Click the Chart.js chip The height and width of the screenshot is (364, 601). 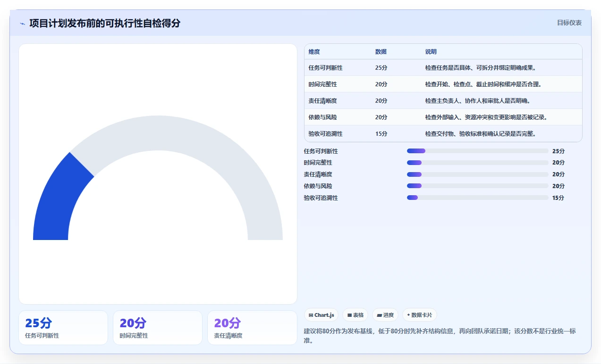point(321,315)
